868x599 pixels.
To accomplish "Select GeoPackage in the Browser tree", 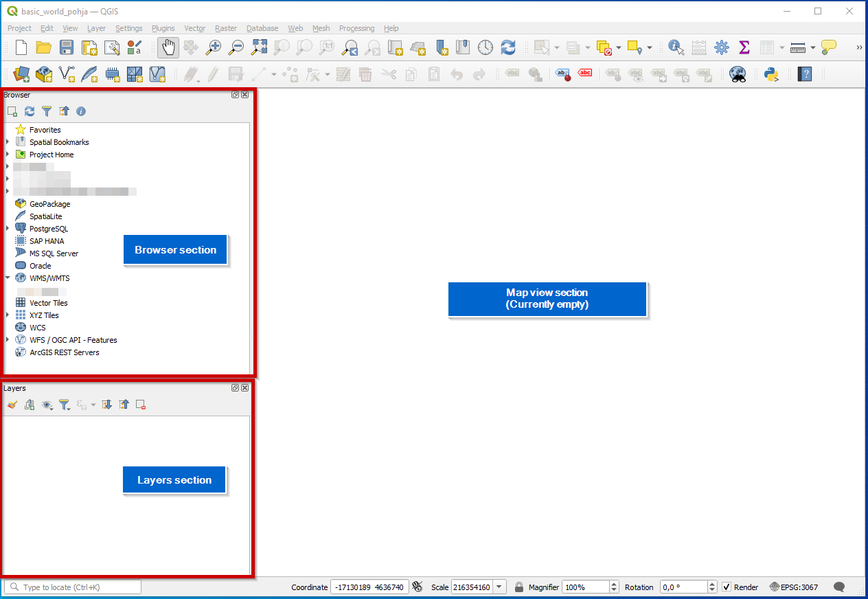I will [49, 204].
